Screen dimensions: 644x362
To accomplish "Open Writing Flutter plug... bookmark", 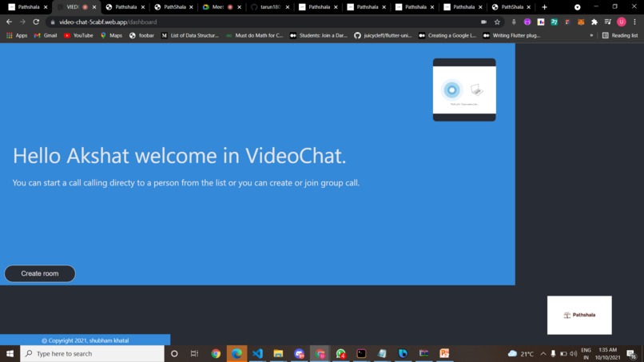I will tap(511, 35).
